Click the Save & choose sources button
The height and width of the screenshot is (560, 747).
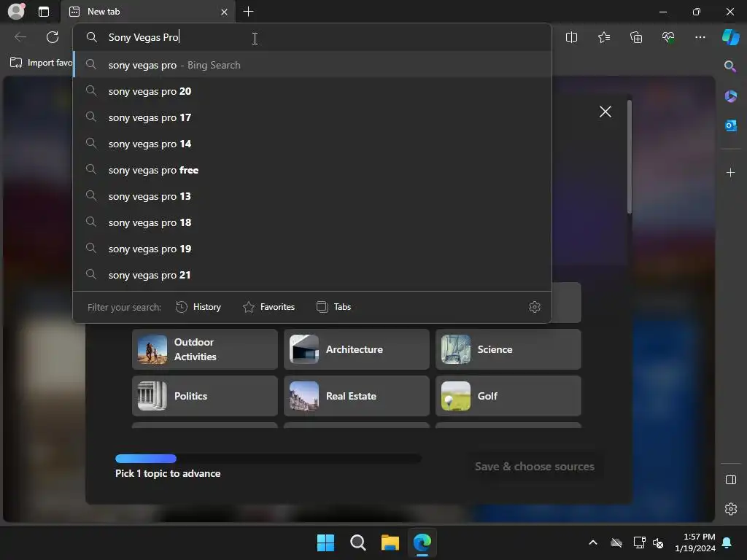click(534, 467)
